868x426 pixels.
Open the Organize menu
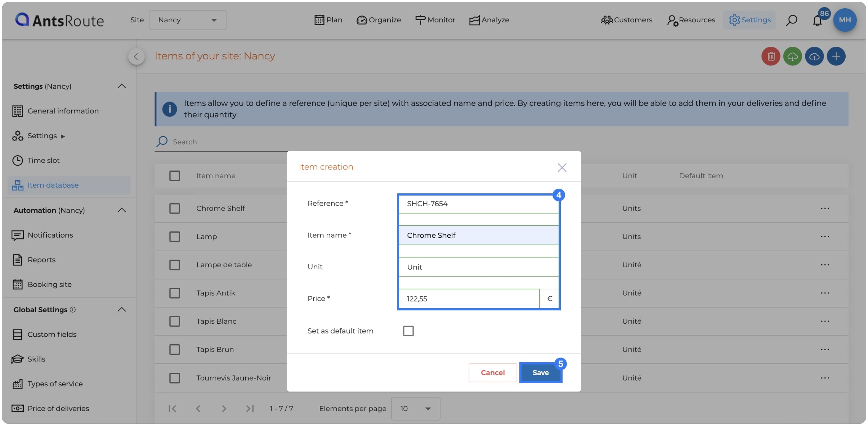(379, 20)
